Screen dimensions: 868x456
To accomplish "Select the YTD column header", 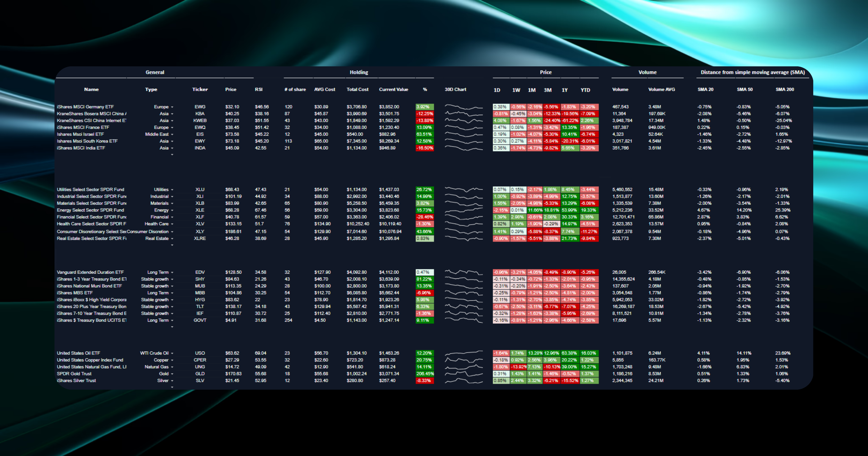I will click(585, 90).
